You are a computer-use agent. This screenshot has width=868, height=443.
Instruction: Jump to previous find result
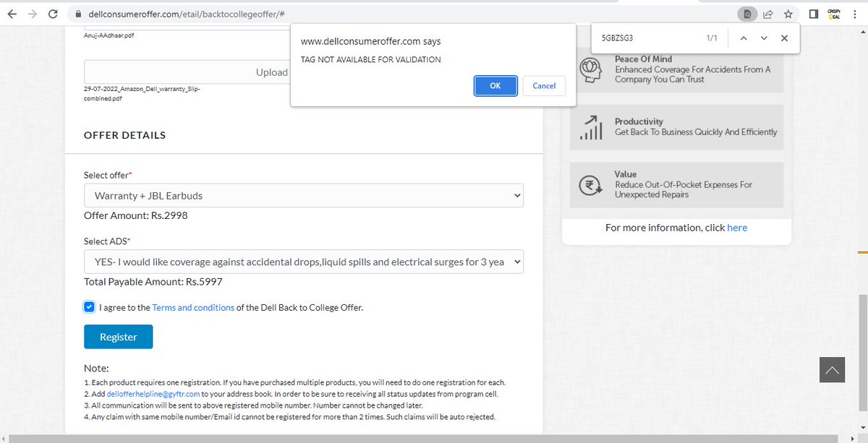pyautogui.click(x=743, y=38)
